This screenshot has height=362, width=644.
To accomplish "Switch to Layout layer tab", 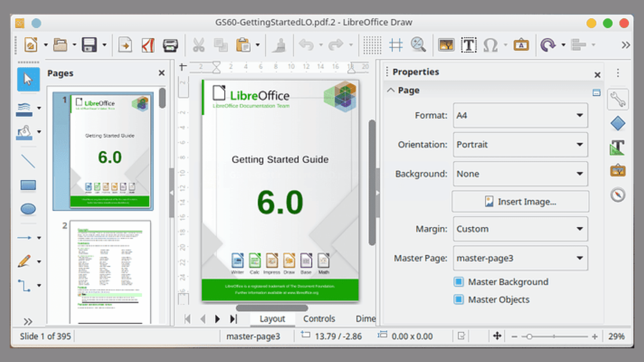I will click(272, 319).
